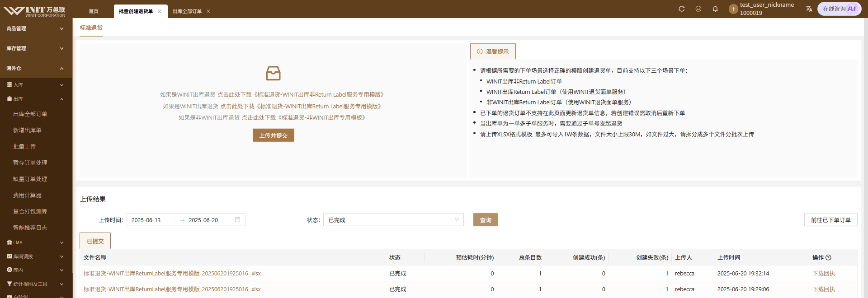Close the 批量创建退货单 tab
Viewport: 868px width, 298px height.
click(160, 11)
